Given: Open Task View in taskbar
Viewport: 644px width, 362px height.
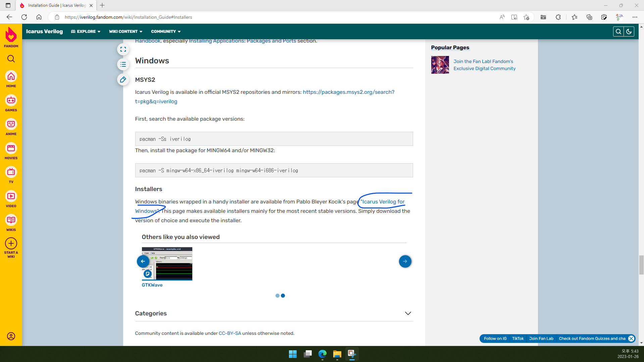Looking at the screenshot, I should [x=308, y=354].
